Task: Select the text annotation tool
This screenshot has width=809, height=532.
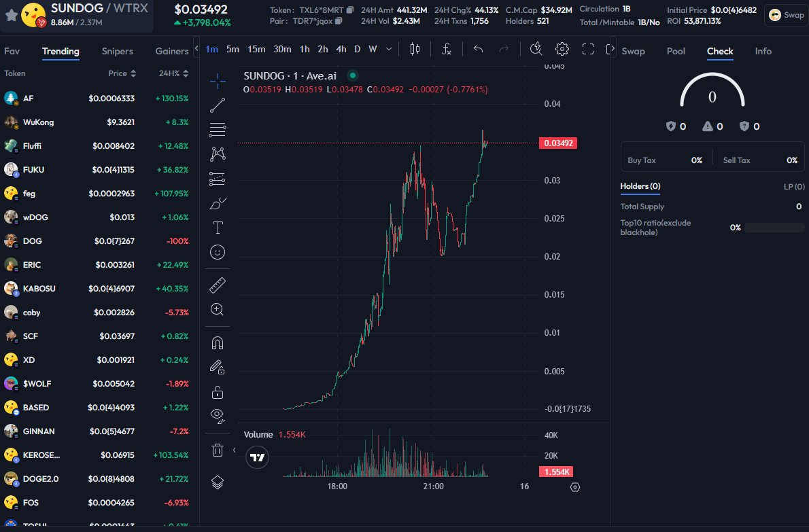Action: [x=218, y=228]
